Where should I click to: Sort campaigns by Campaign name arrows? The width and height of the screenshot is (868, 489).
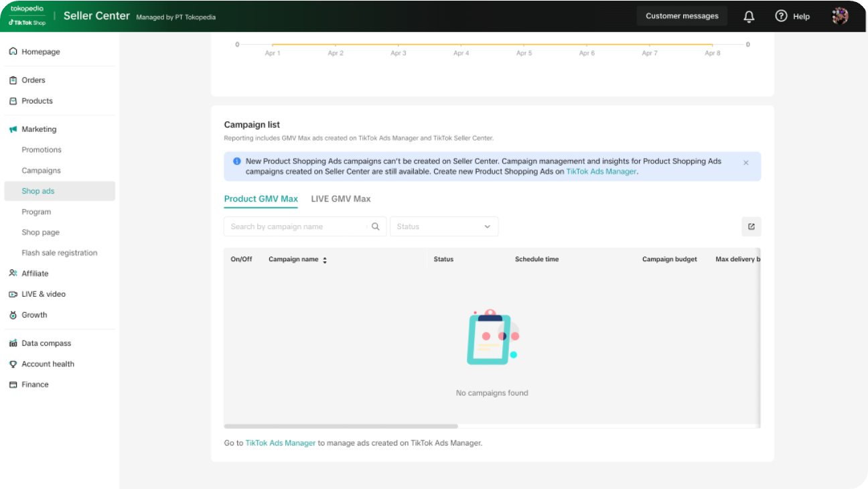tap(325, 260)
